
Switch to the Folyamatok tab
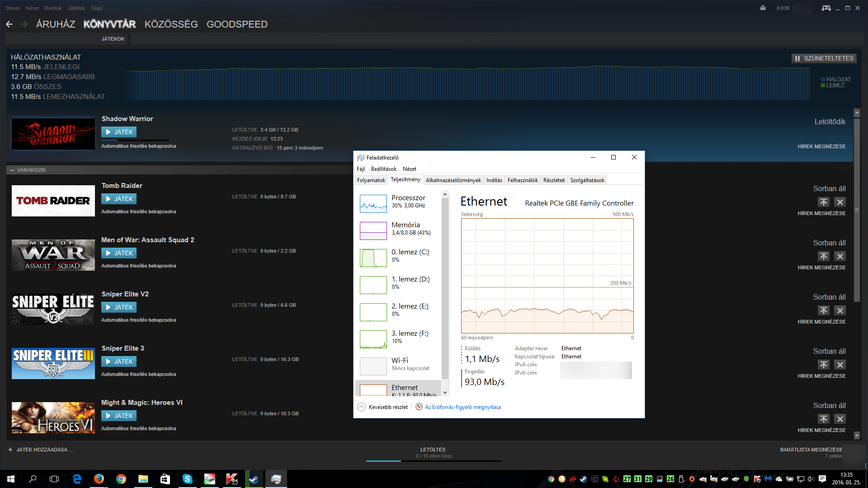[x=371, y=180]
